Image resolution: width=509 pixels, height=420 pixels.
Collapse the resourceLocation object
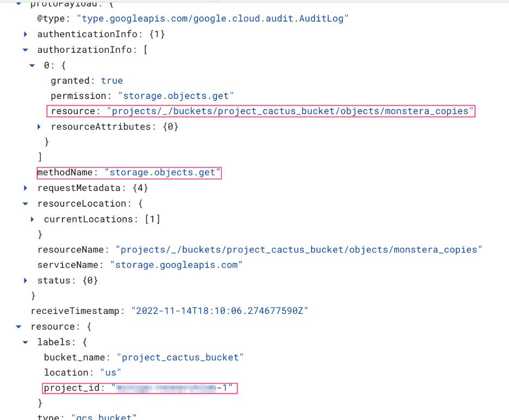26,203
